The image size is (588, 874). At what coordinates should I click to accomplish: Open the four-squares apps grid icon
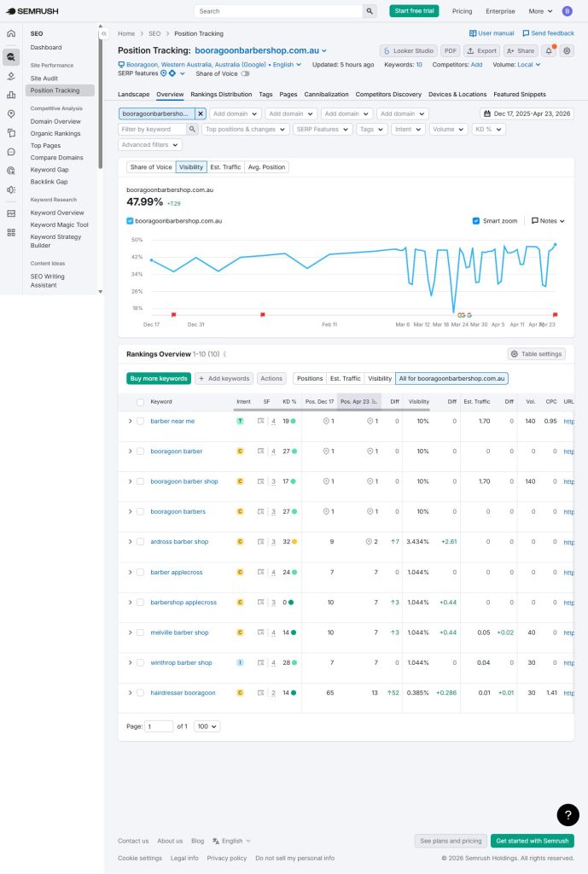click(10, 232)
